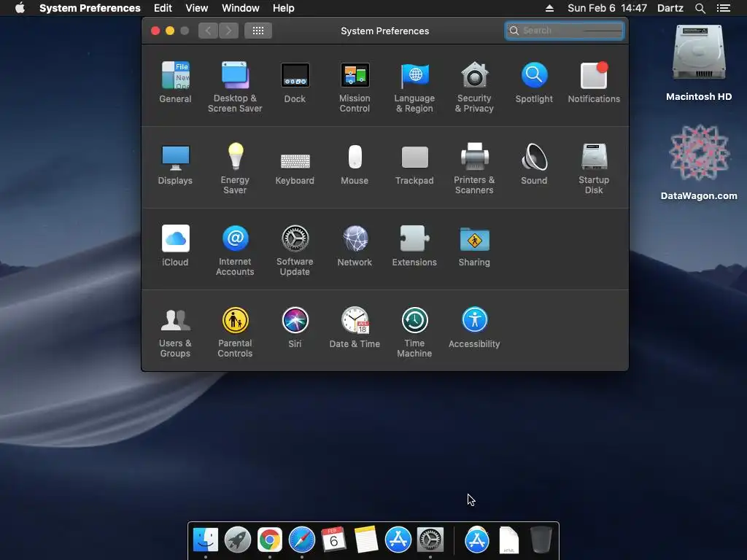Open Accessibility preferences
The height and width of the screenshot is (560, 747).
pos(474,327)
